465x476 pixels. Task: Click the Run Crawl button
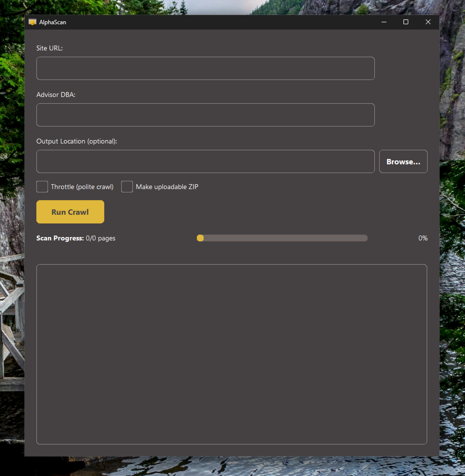pyautogui.click(x=70, y=212)
